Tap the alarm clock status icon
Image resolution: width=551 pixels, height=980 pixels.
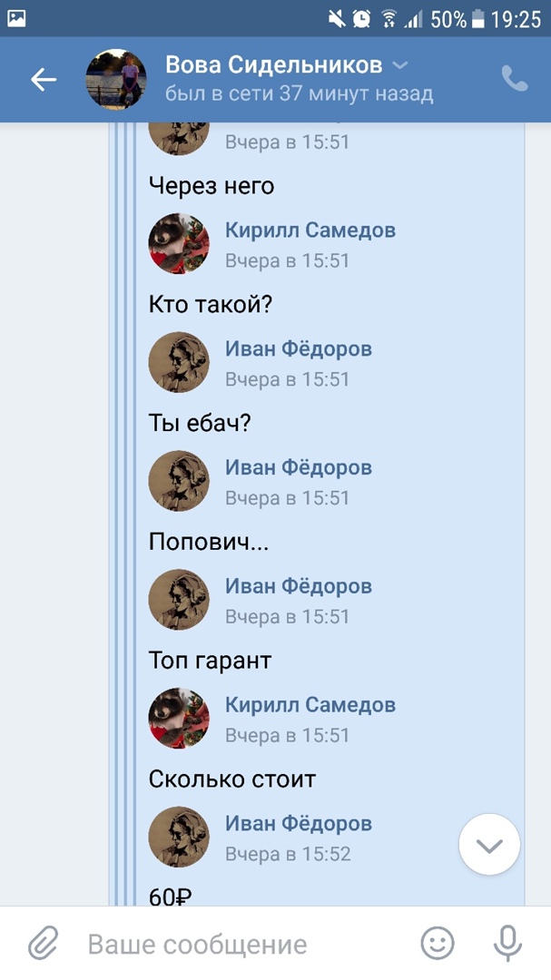(362, 19)
